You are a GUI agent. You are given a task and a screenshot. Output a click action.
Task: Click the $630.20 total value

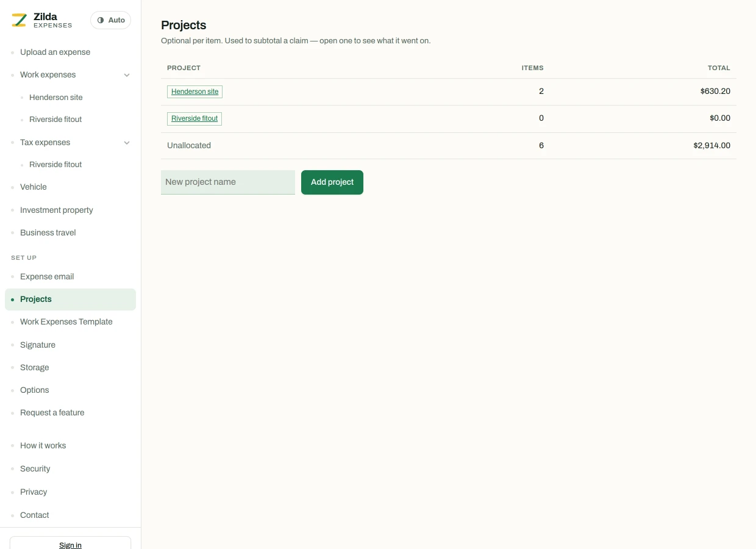(x=715, y=91)
